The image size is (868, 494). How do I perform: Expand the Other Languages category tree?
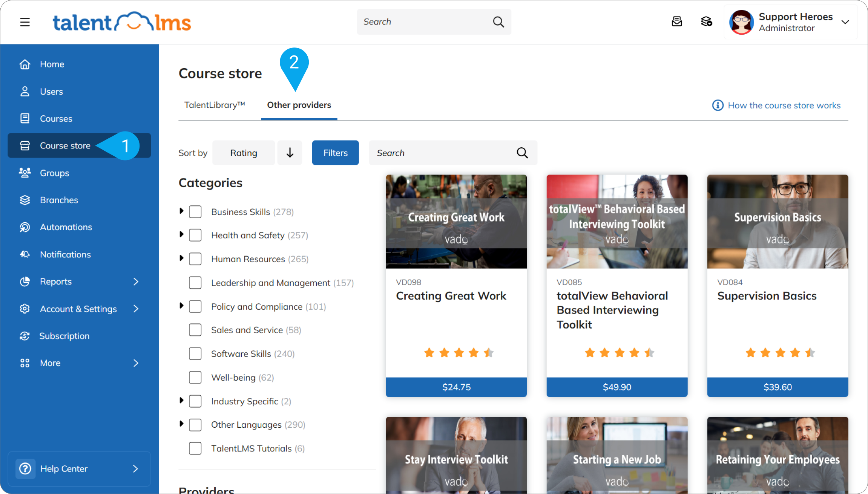(181, 424)
